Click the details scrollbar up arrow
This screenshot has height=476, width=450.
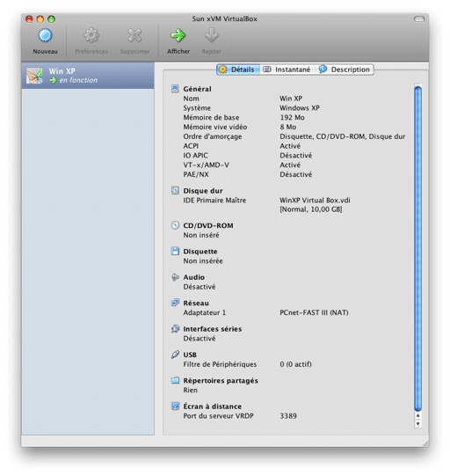click(x=417, y=415)
